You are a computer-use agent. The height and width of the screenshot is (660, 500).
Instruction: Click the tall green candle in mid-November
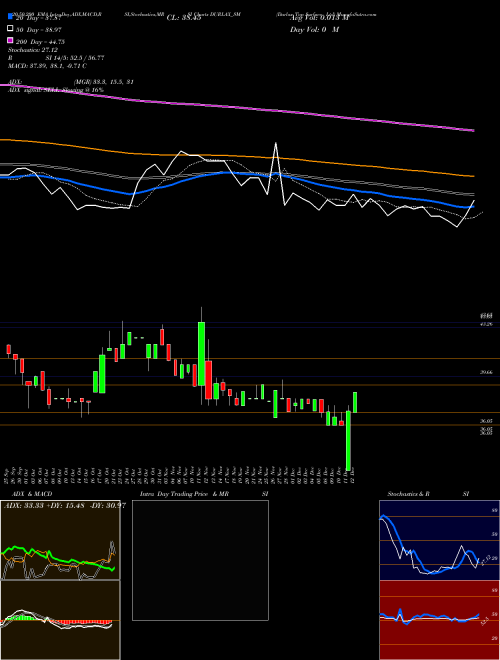coord(202,354)
